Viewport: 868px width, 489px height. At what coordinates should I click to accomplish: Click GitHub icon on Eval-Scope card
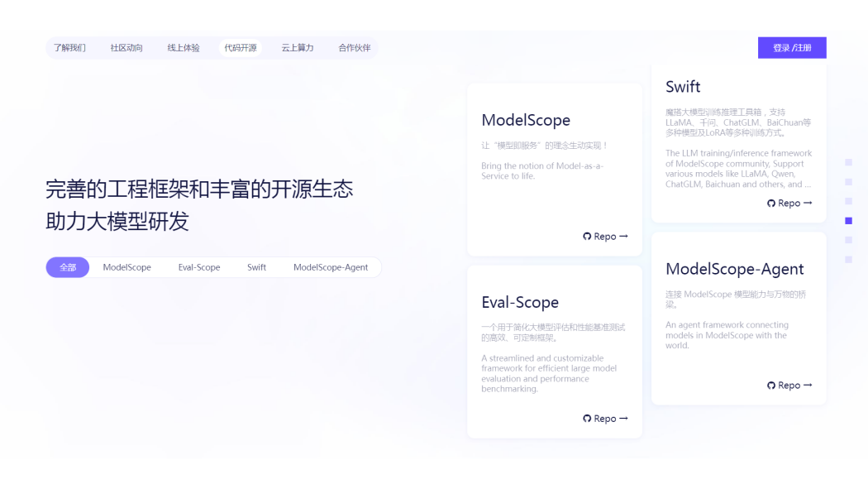click(x=587, y=419)
